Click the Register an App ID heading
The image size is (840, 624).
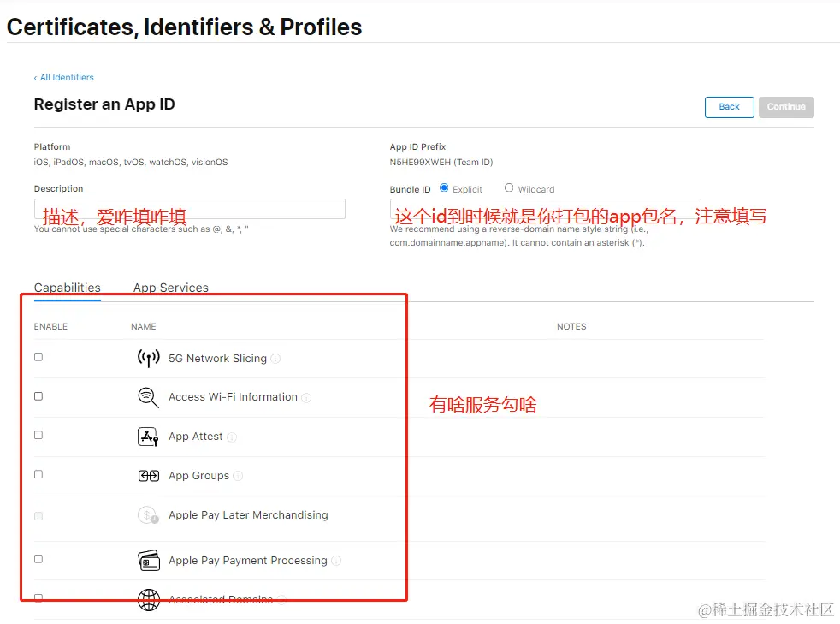point(104,104)
